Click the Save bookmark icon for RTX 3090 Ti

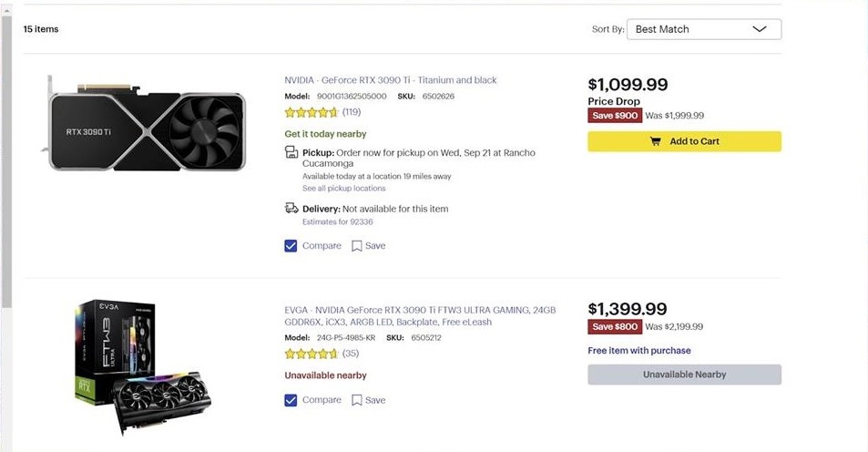pos(357,246)
